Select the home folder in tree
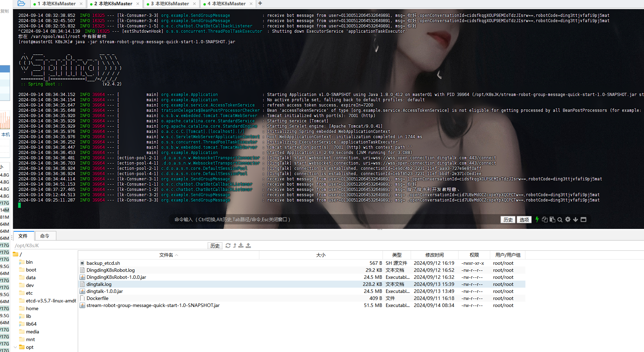Viewport: 644px width, 352px height. 32,308
